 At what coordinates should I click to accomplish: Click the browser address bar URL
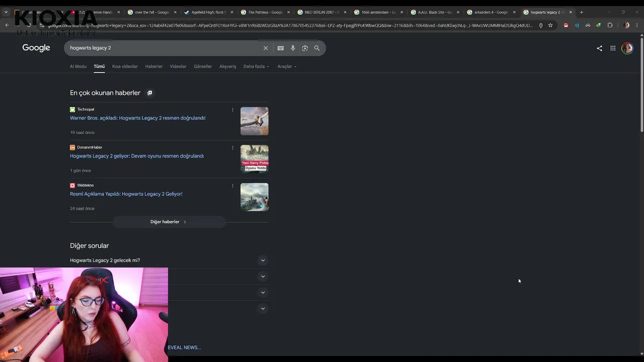(x=289, y=25)
